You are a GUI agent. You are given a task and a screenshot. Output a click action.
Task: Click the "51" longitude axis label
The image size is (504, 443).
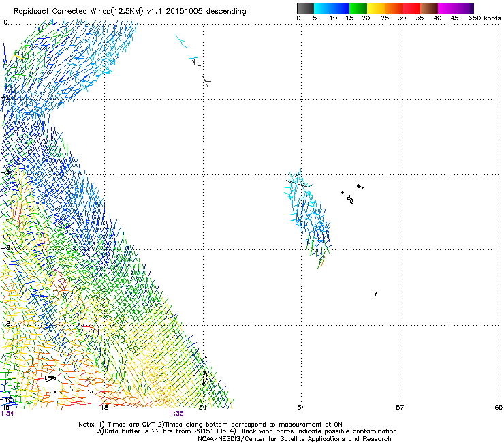[x=202, y=408]
